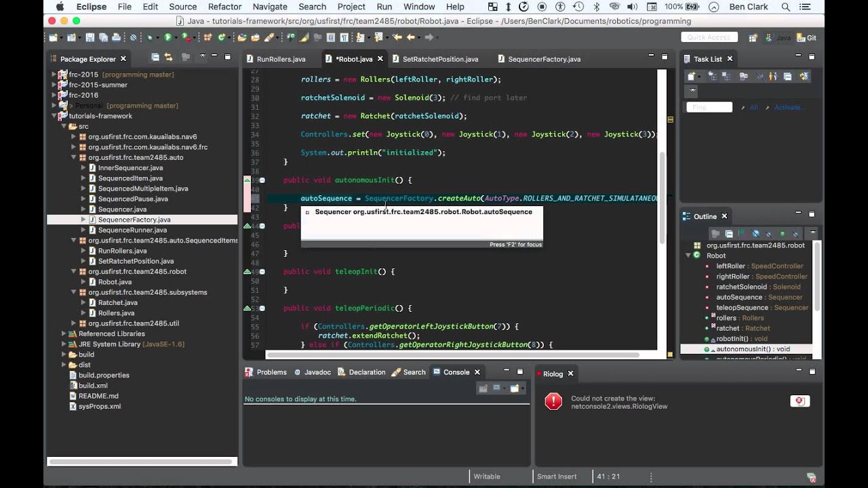Open the Problems tab
The width and height of the screenshot is (868, 488).
click(x=266, y=372)
